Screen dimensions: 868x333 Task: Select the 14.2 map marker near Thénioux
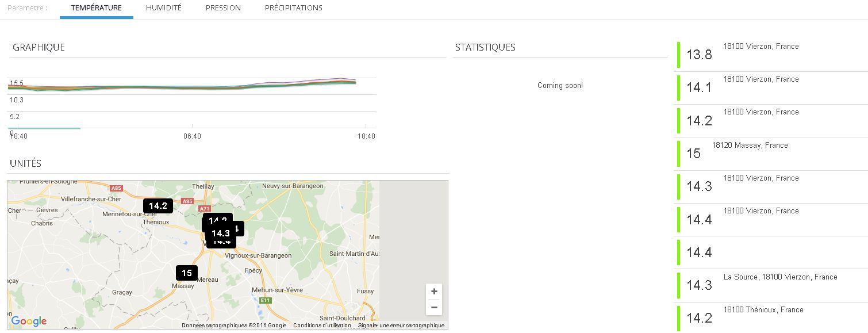(158, 205)
